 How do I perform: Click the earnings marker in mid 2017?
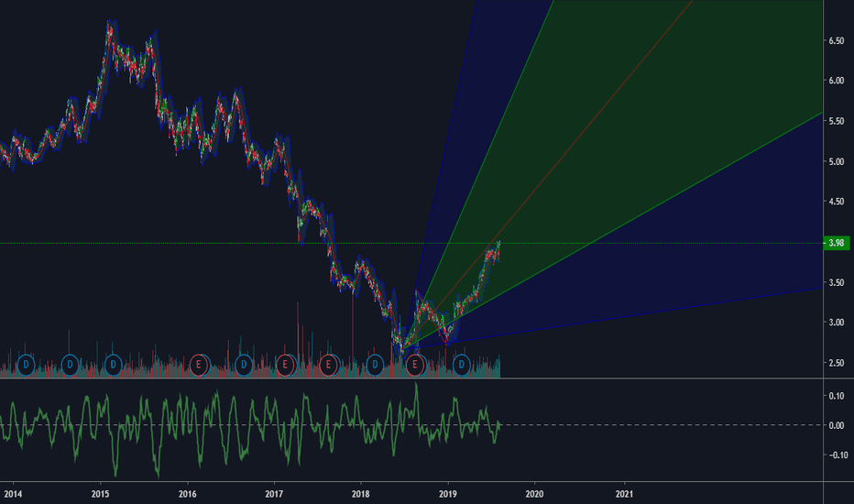[328, 365]
